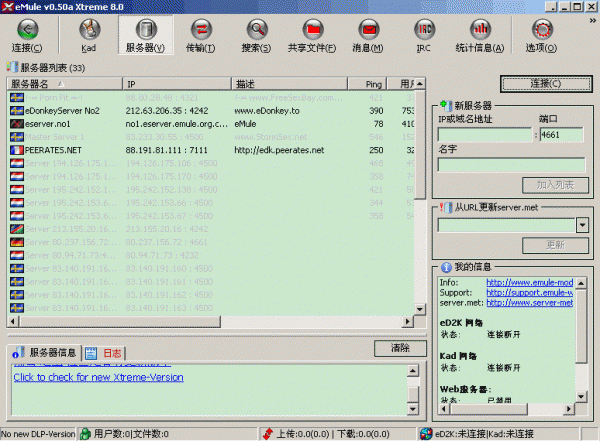Open the server.met http://www.server-met link
The image size is (600, 441).
(x=530, y=303)
